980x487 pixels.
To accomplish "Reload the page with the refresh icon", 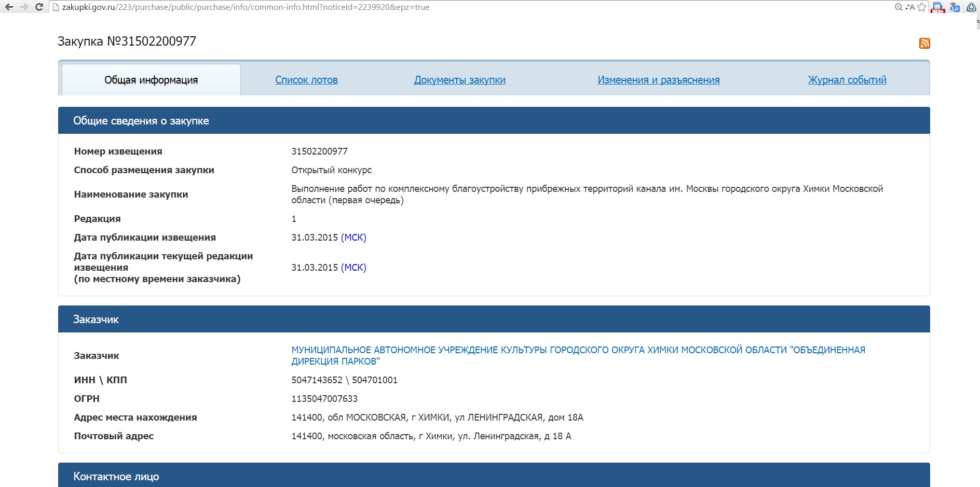I will (39, 7).
